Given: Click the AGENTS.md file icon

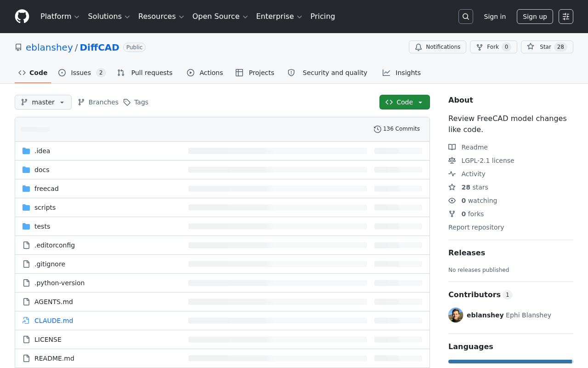Looking at the screenshot, I should 26,302.
